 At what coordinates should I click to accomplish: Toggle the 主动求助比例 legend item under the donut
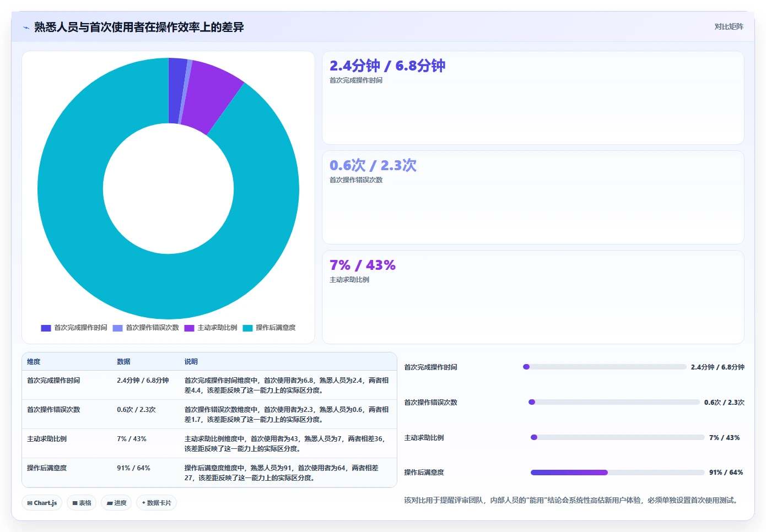(211, 328)
